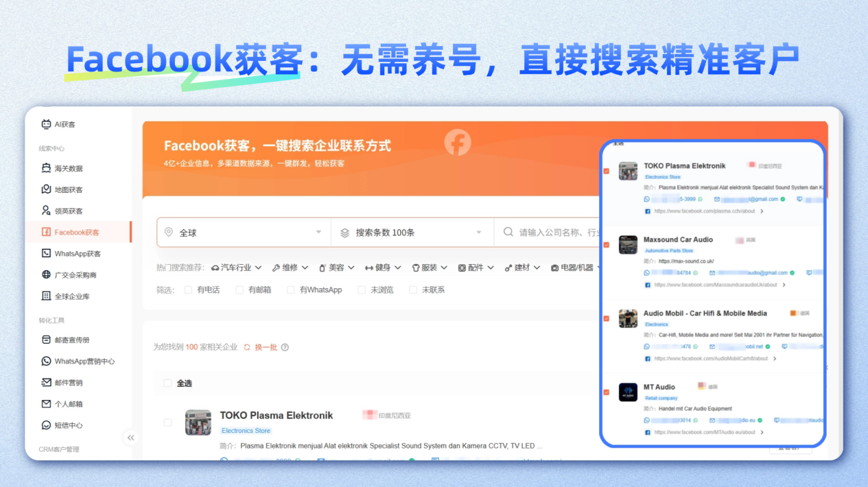Open WhatsApp获客 sidebar item

(71, 253)
